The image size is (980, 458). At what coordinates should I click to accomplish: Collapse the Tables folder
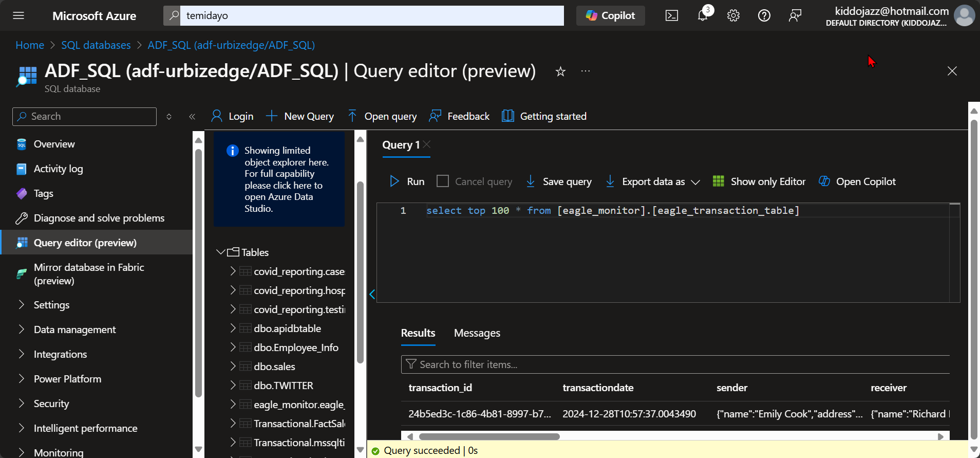point(221,252)
